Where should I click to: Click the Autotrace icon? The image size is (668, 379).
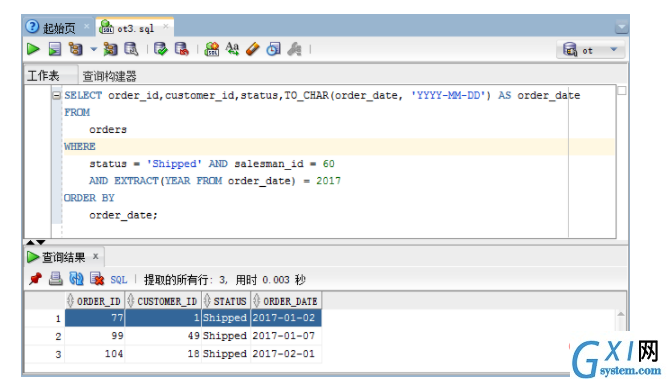click(110, 49)
